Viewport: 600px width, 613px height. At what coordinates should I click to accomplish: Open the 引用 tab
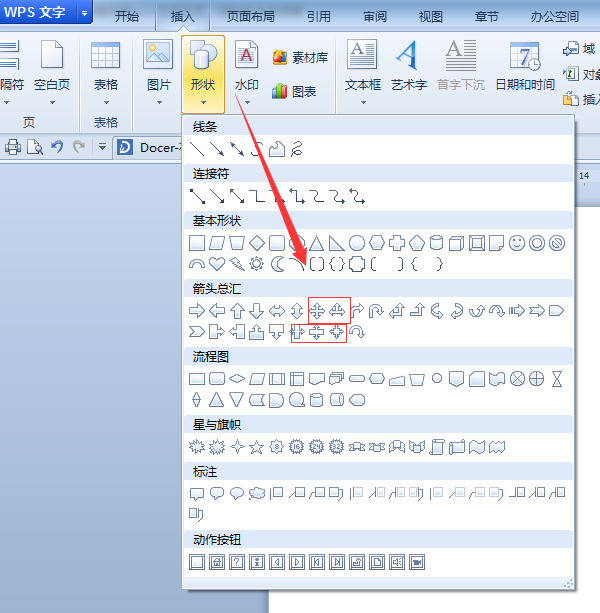click(x=319, y=16)
